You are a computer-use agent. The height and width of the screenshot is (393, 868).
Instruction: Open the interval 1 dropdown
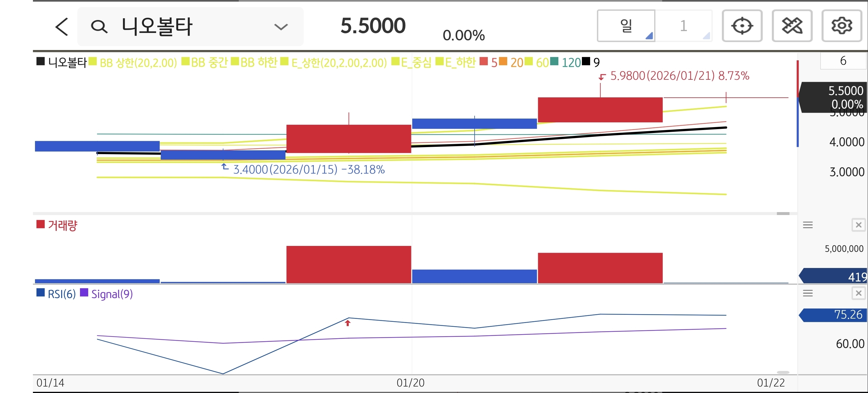click(x=684, y=26)
